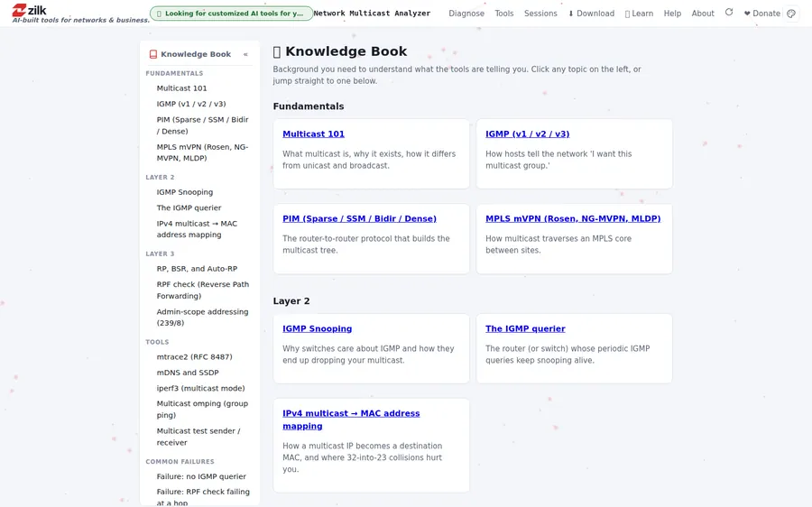Image resolution: width=812 pixels, height=507 pixels.
Task: Select MPLS mVPN sidebar item
Action: pos(202,152)
